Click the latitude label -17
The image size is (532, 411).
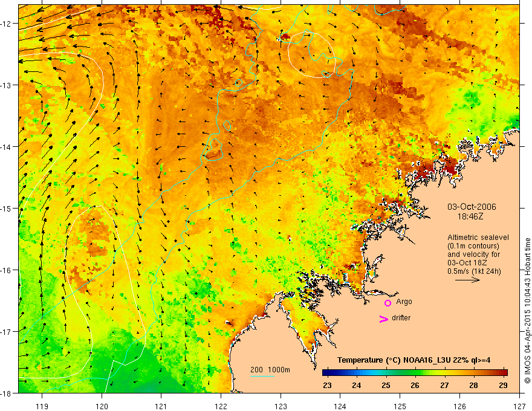click(7, 331)
